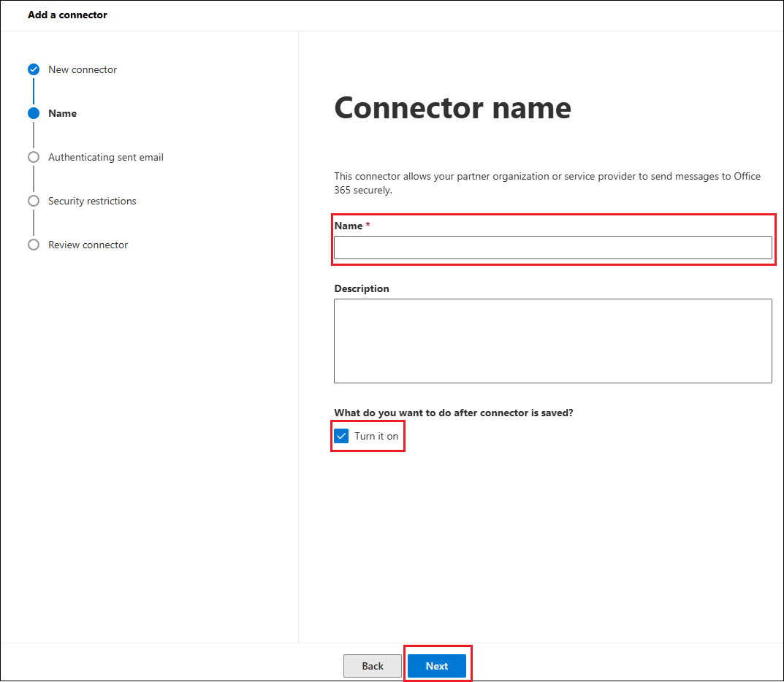The width and height of the screenshot is (784, 682).
Task: Select the Name step label
Action: point(63,113)
